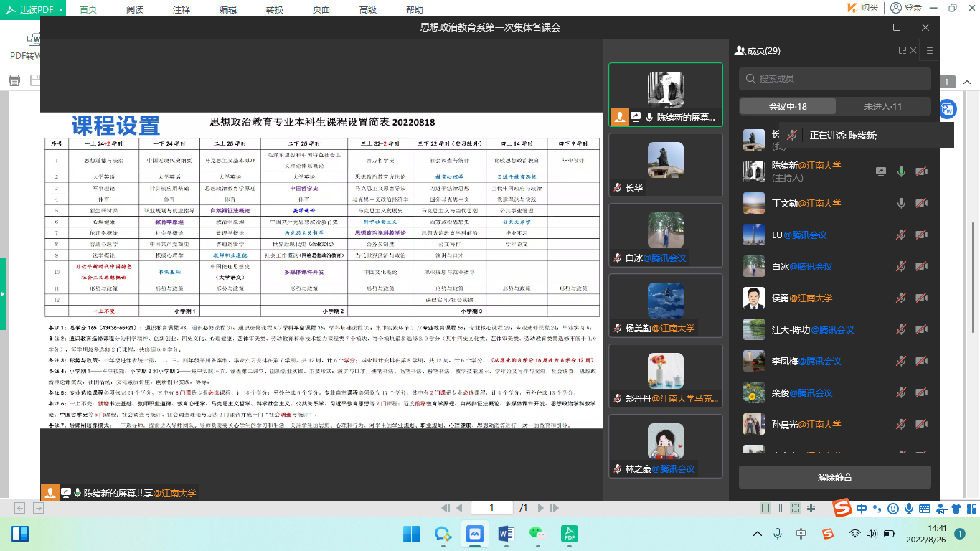Open the members panel more-options menu
This screenshot has height=551, width=980.
930,51
